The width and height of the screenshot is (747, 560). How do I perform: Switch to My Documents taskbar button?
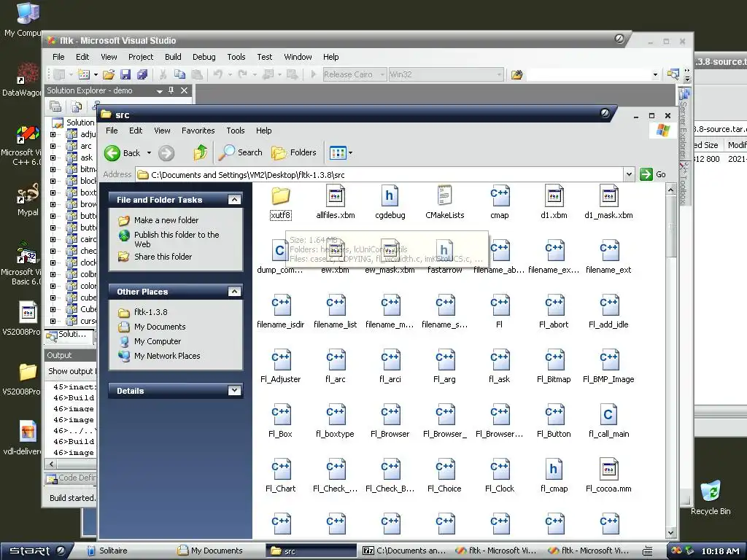[x=217, y=551]
